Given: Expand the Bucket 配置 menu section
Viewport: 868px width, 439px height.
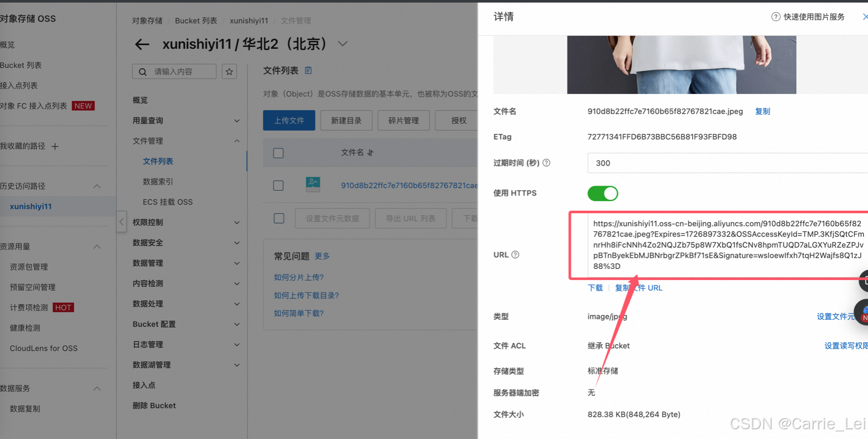Looking at the screenshot, I should (237, 324).
